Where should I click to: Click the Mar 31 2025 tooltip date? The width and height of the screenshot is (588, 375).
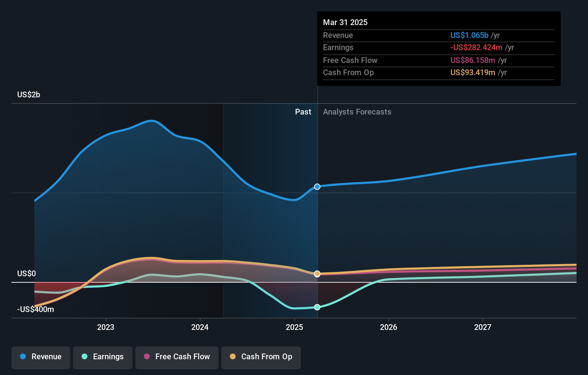(x=345, y=22)
